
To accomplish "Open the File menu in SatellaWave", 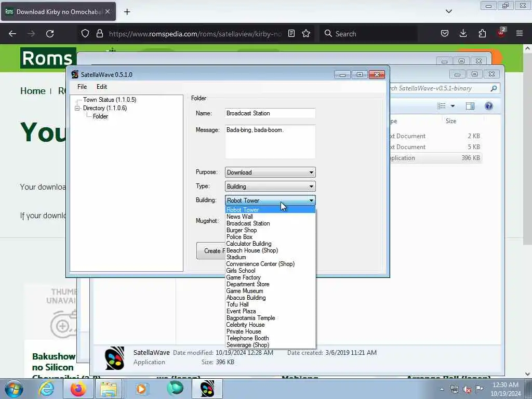I will point(82,87).
